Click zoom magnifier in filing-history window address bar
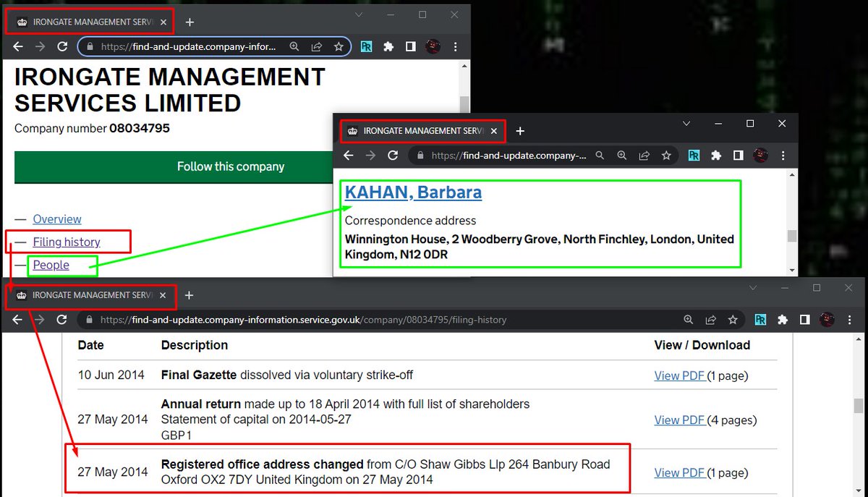Image resolution: width=868 pixels, height=497 pixels. click(x=689, y=320)
